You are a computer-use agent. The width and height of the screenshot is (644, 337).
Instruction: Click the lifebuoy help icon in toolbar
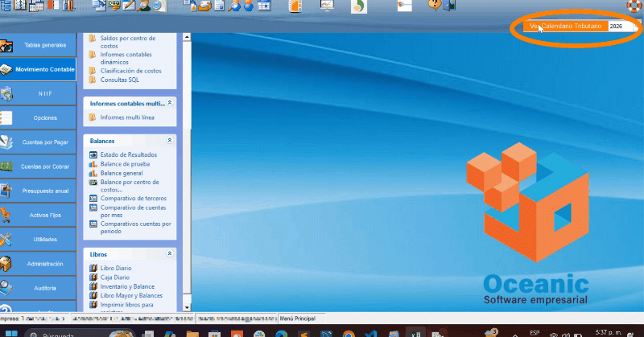pos(635,6)
